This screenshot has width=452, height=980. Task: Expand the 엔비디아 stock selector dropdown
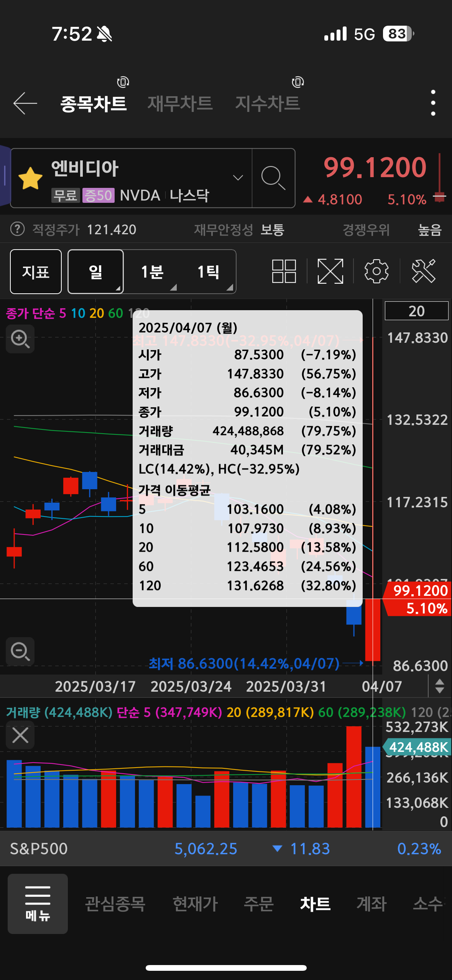click(238, 178)
